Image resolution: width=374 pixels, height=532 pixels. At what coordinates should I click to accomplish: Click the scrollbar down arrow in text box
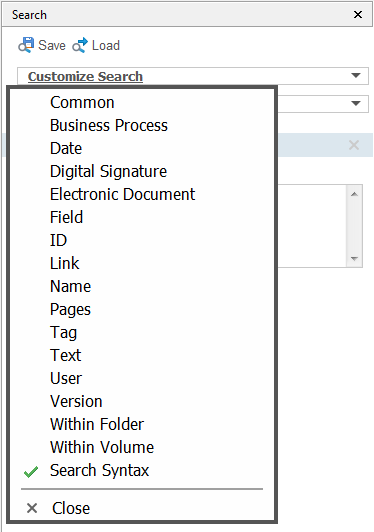click(x=355, y=259)
